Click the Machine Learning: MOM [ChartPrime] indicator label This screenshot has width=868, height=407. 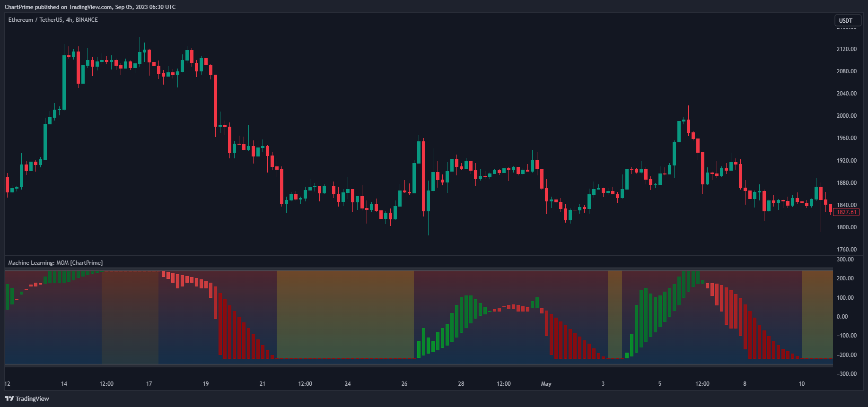pos(55,263)
